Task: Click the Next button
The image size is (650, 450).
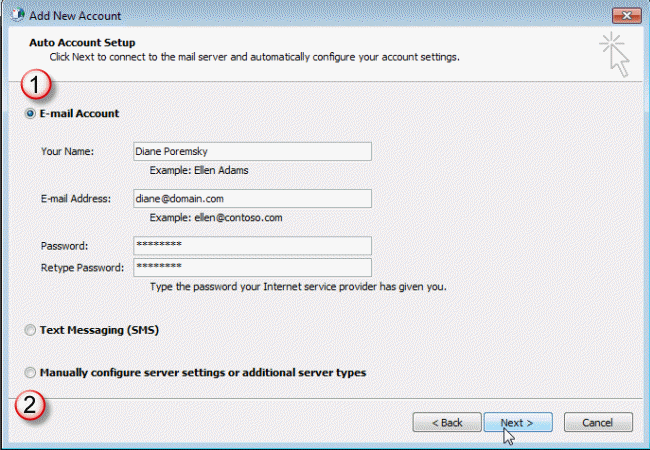Action: tap(518, 423)
